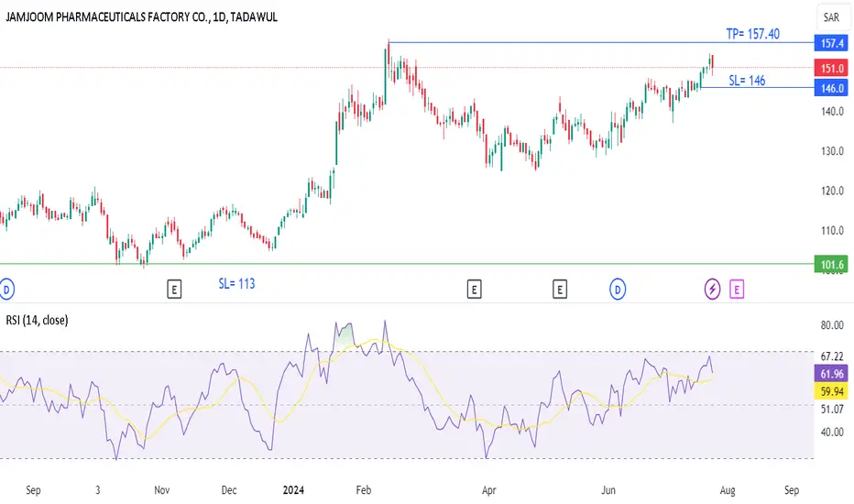
Task: Click the Sep label at time axis start
Action: click(33, 490)
